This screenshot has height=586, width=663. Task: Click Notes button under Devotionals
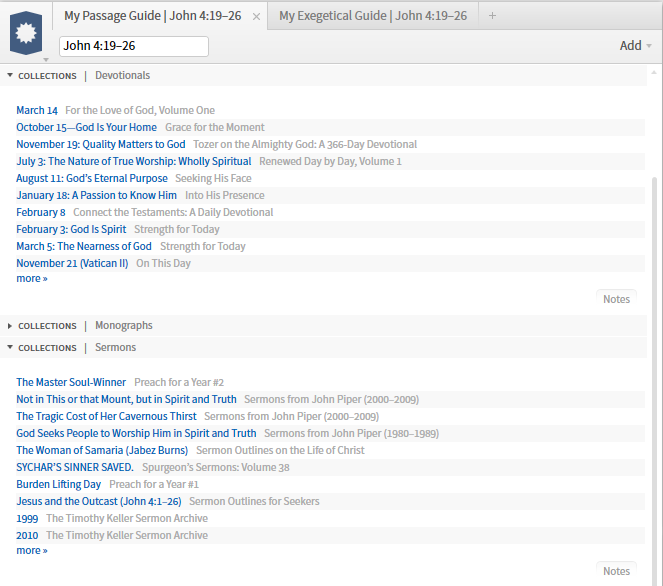click(x=616, y=299)
